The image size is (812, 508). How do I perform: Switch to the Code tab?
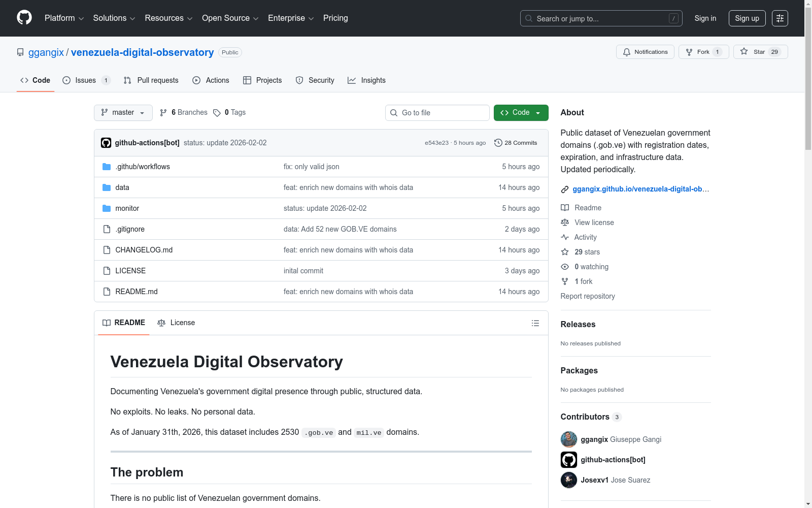[36, 80]
